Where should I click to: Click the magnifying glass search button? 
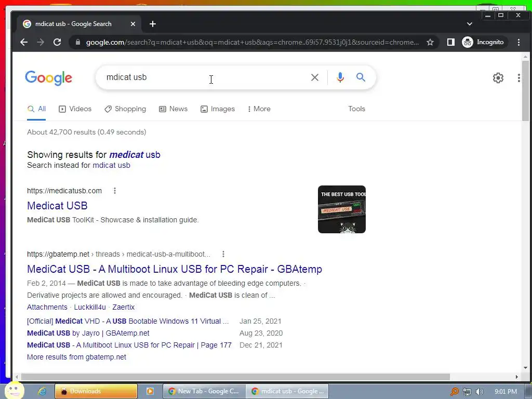tap(361, 77)
